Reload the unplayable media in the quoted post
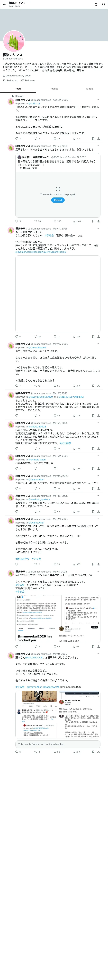The image size is (108, 980). coord(58,200)
